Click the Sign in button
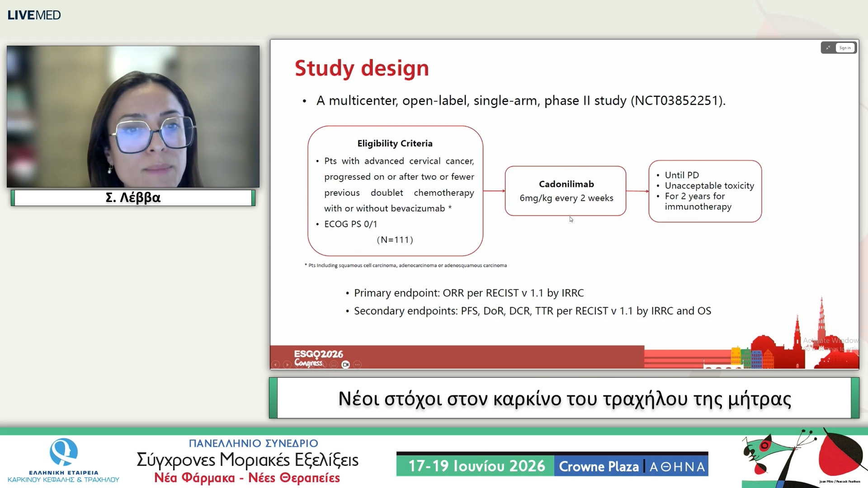Image resolution: width=868 pixels, height=488 pixels. pos(845,47)
